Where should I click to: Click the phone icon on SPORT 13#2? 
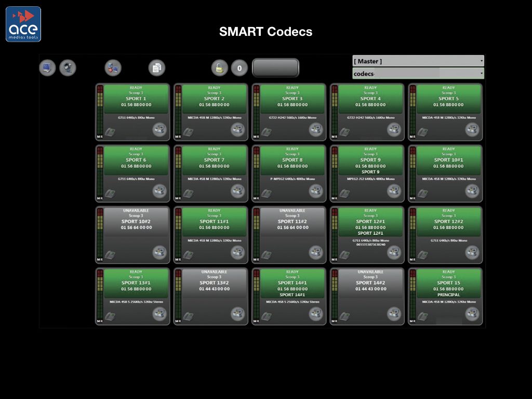(188, 316)
